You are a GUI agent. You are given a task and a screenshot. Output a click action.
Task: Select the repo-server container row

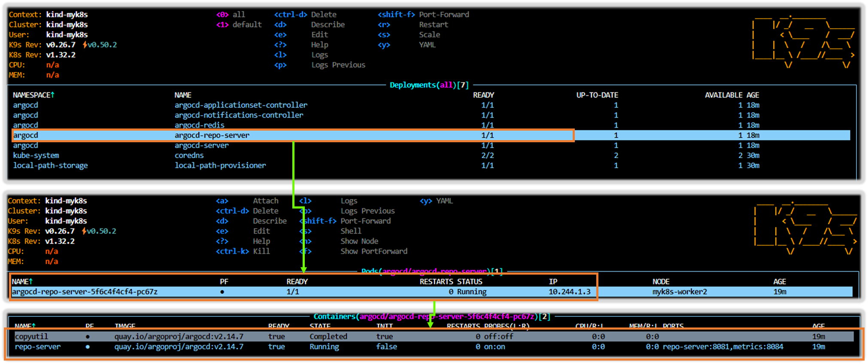pyautogui.click(x=434, y=347)
